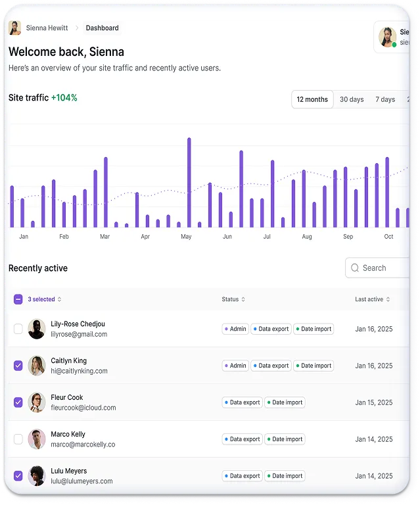Select the 12 months tab

(x=312, y=99)
